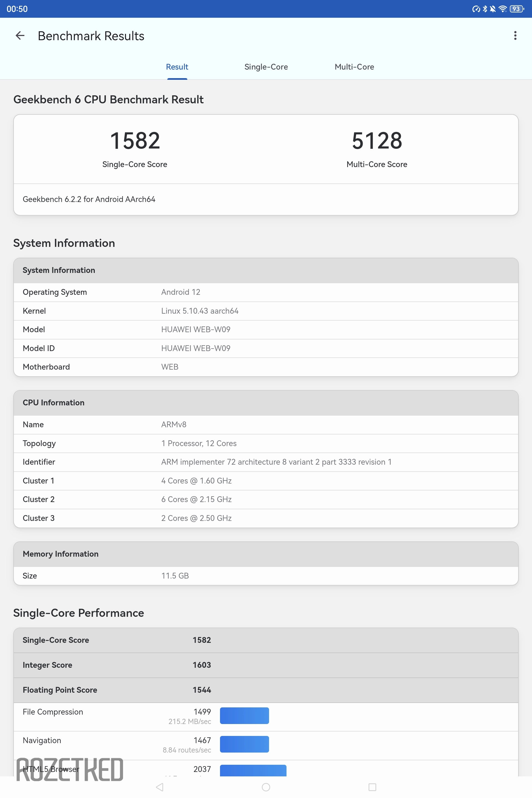
Task: Select the Result tab
Action: (177, 67)
